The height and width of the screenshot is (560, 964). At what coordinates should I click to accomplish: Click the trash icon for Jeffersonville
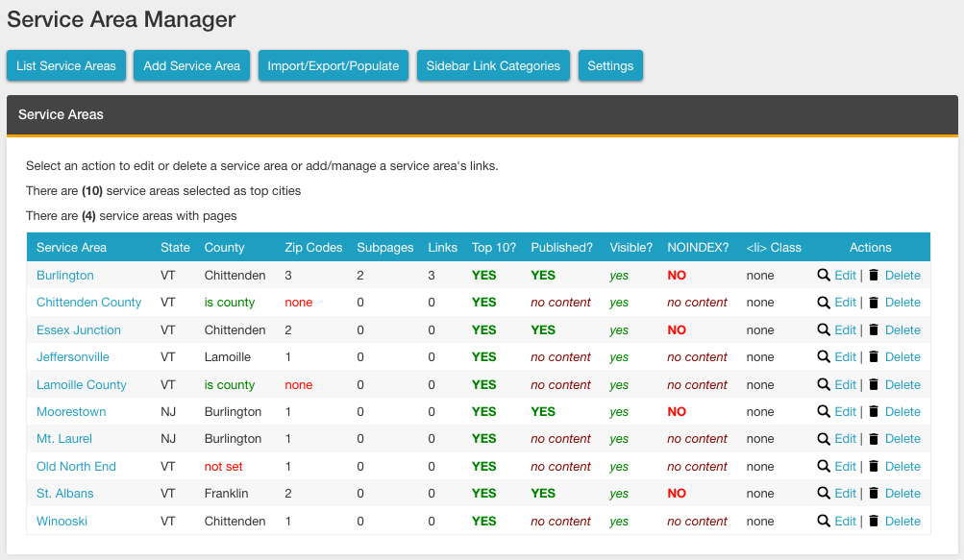(873, 356)
